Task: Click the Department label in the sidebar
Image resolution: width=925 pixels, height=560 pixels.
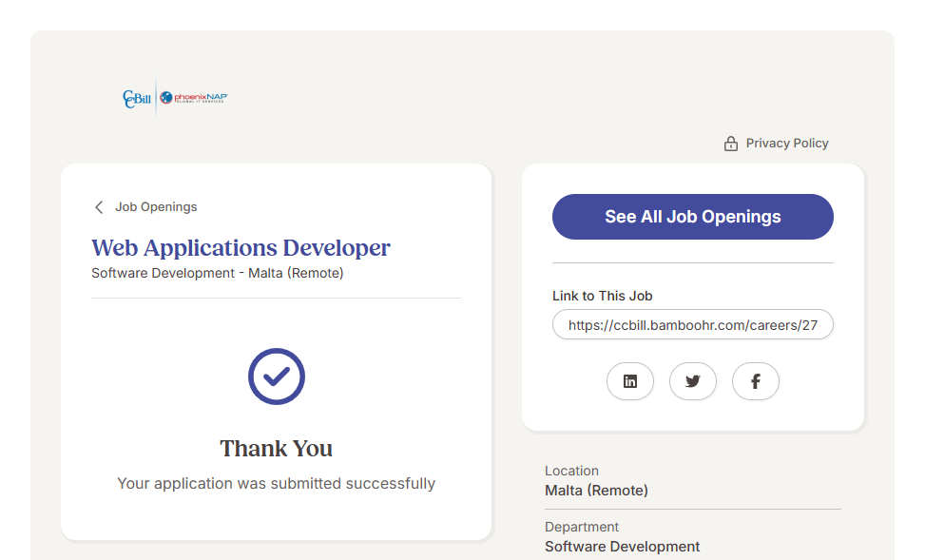Action: (582, 527)
